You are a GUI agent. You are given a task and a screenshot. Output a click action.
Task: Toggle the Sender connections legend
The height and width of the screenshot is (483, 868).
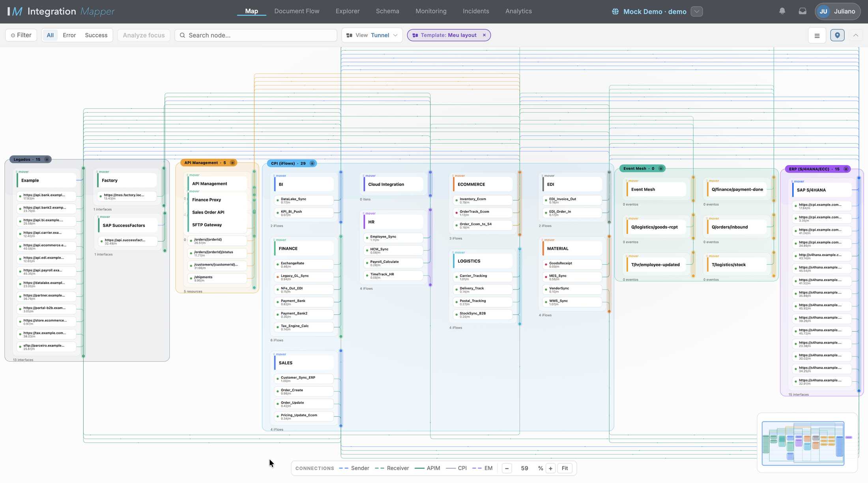(x=354, y=468)
